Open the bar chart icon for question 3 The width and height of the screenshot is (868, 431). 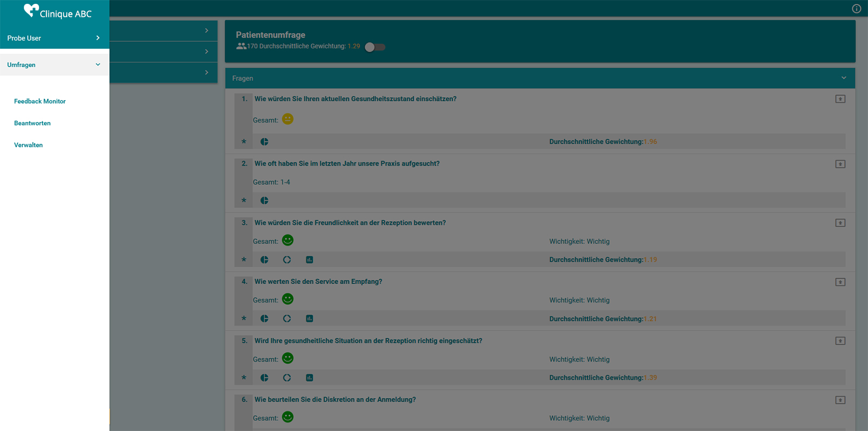pos(309,260)
